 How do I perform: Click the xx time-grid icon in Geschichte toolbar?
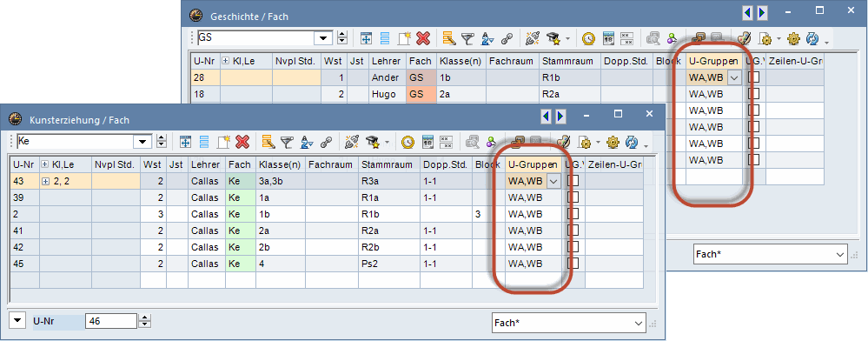626,38
